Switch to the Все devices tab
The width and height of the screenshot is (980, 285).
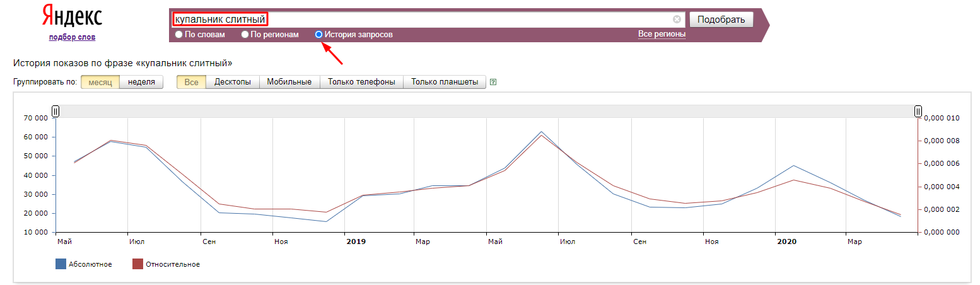[x=191, y=82]
